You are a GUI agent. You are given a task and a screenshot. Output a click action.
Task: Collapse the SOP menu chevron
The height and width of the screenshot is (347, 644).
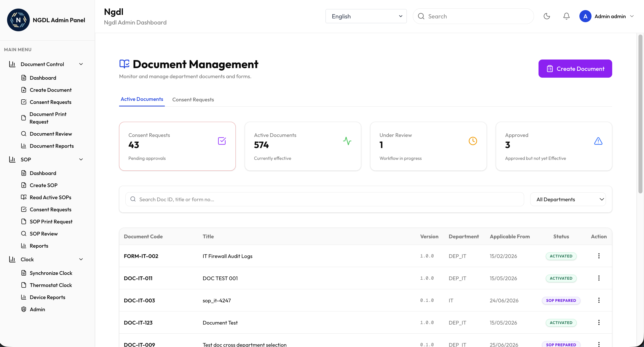coord(81,159)
